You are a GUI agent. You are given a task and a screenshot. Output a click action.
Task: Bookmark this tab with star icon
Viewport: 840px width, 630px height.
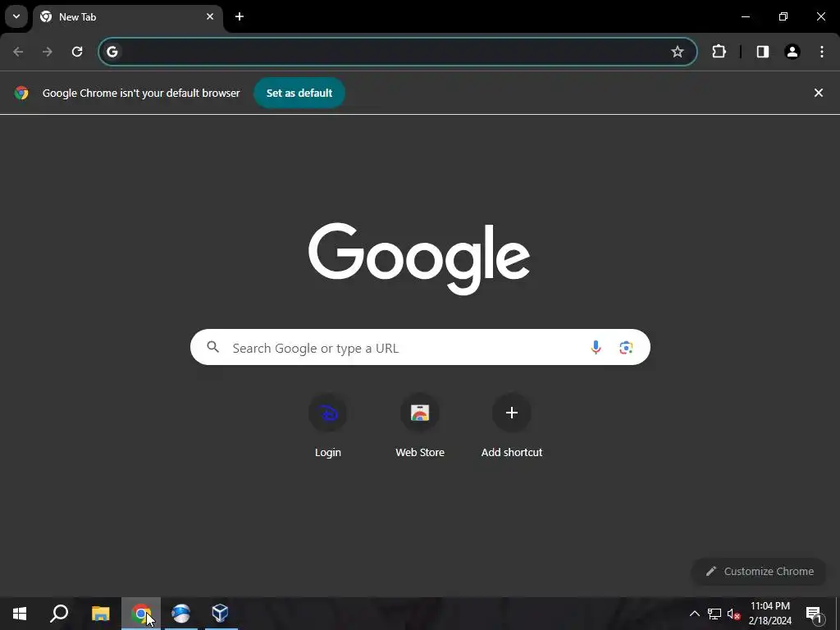[677, 52]
